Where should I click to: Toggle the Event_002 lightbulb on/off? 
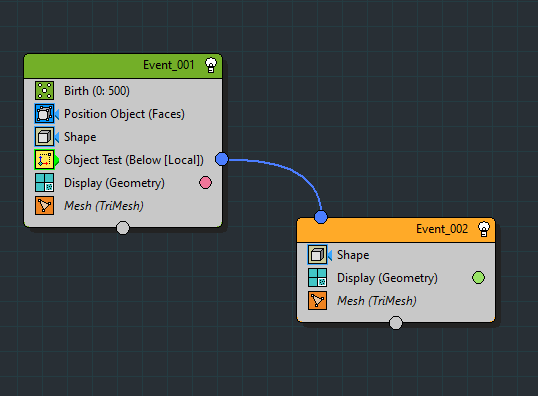[484, 229]
